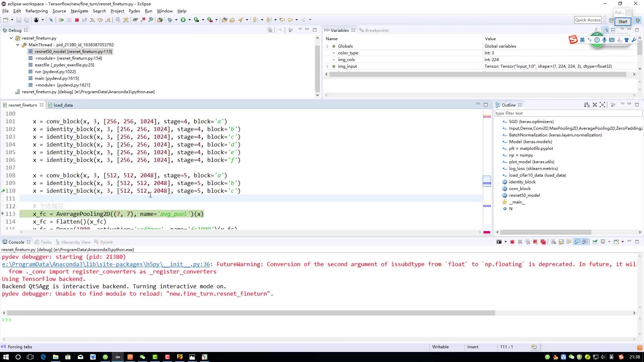Click the Save toolbar icon
The height and width of the screenshot is (362, 644).
(19, 20)
